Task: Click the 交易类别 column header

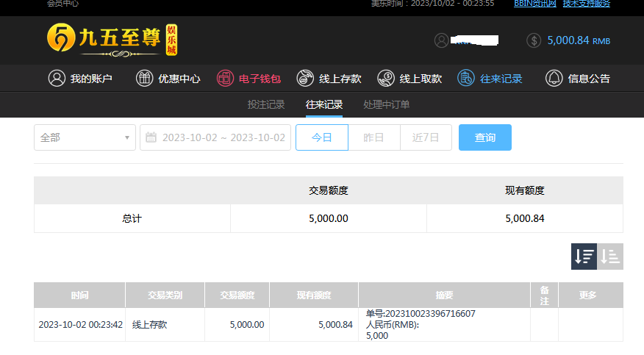Action: [x=165, y=295]
